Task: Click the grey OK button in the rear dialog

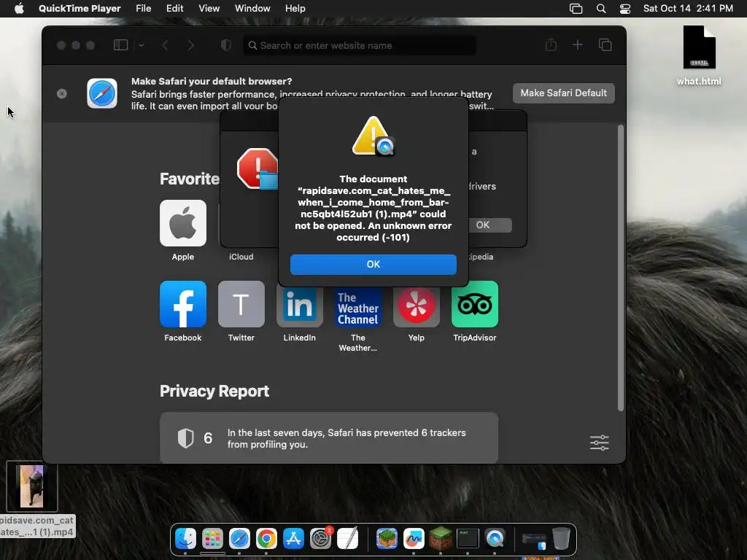Action: point(489,225)
